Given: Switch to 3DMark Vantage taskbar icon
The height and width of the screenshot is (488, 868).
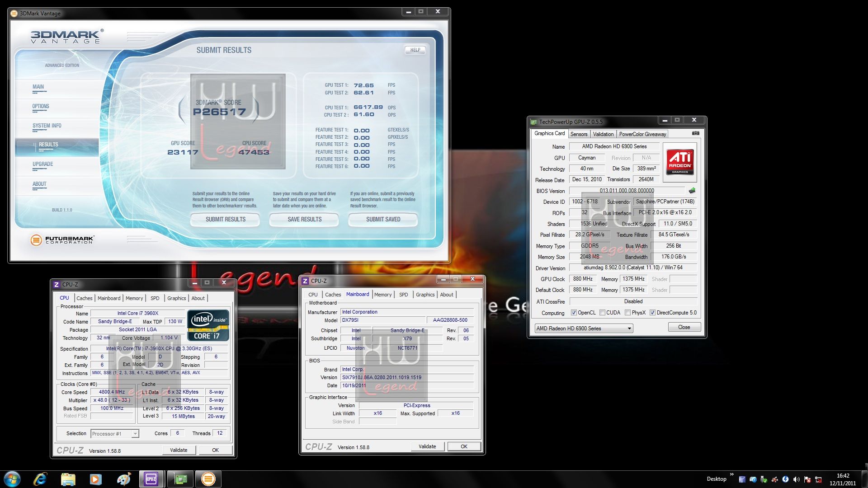Looking at the screenshot, I should click(x=208, y=479).
